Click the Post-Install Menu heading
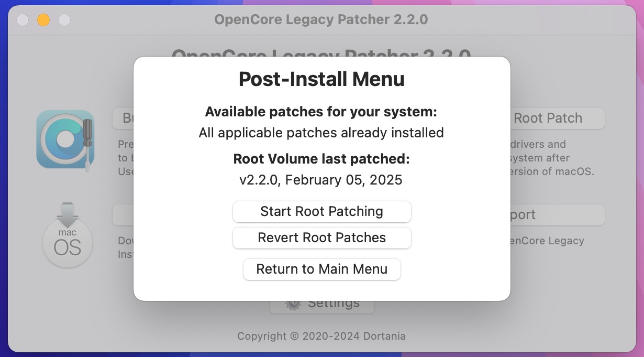644x357 pixels. point(322,79)
